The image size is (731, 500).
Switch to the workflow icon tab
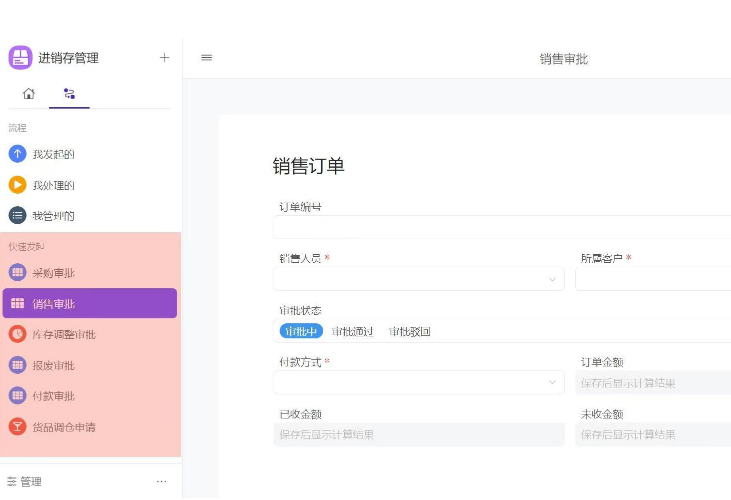(69, 94)
